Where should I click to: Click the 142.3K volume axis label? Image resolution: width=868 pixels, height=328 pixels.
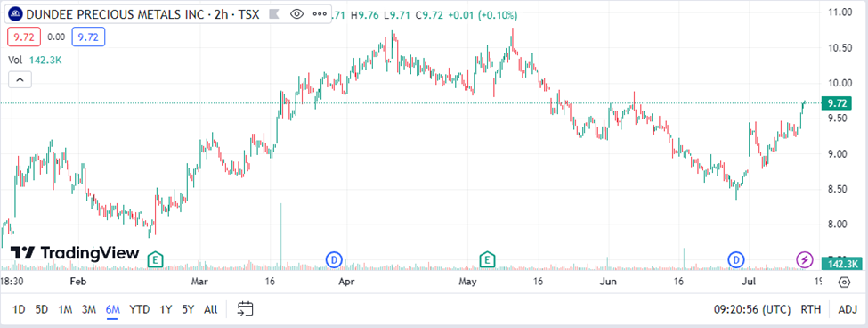841,264
